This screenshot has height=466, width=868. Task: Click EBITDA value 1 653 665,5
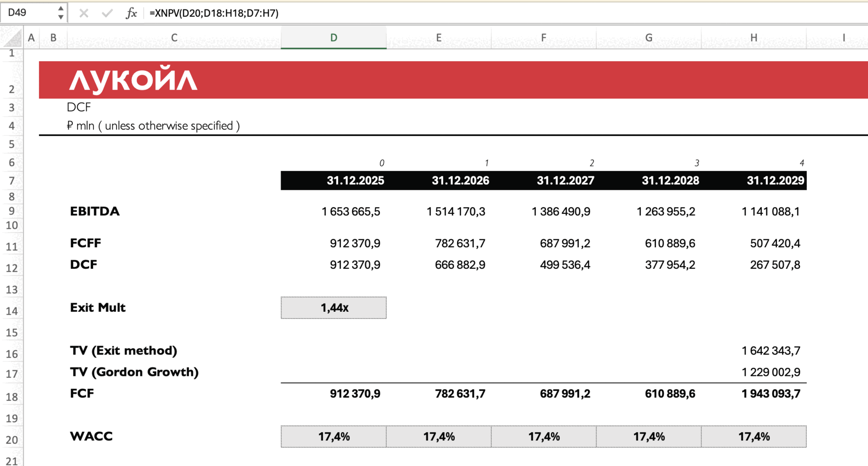pos(351,212)
